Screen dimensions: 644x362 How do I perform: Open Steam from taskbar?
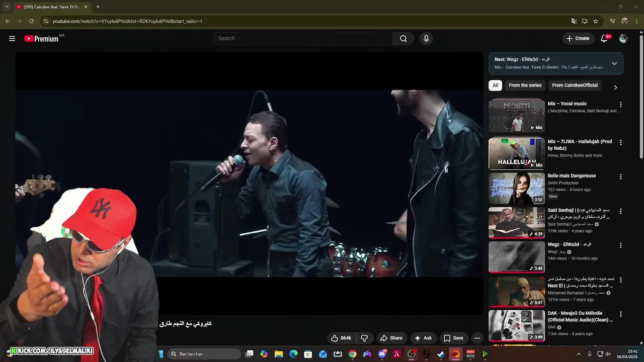click(x=441, y=354)
